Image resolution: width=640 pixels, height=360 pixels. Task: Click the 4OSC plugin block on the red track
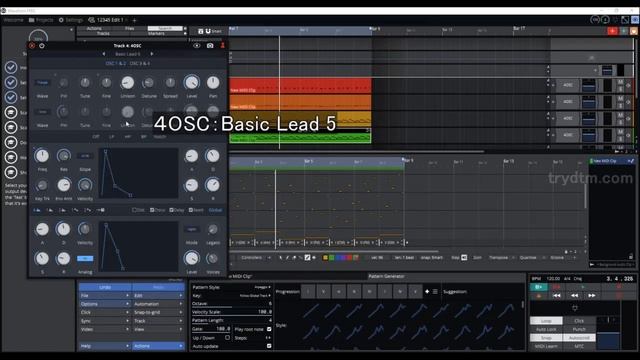point(567,85)
